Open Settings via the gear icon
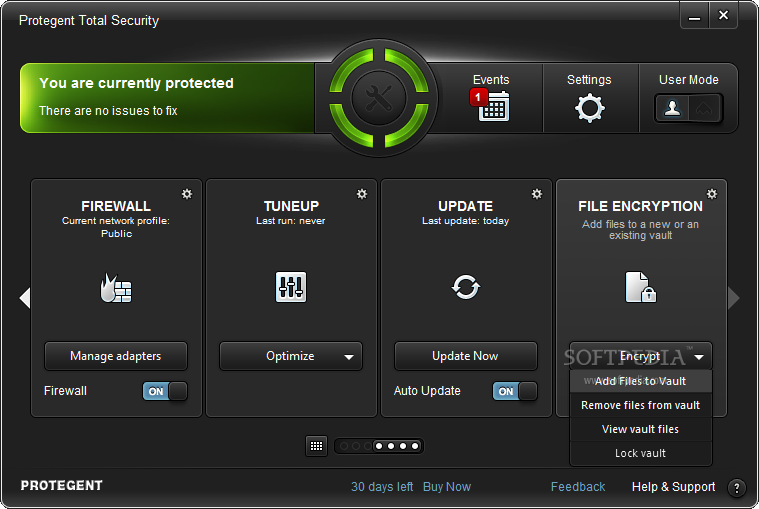Screen dimensions: 759x509 [x=590, y=108]
